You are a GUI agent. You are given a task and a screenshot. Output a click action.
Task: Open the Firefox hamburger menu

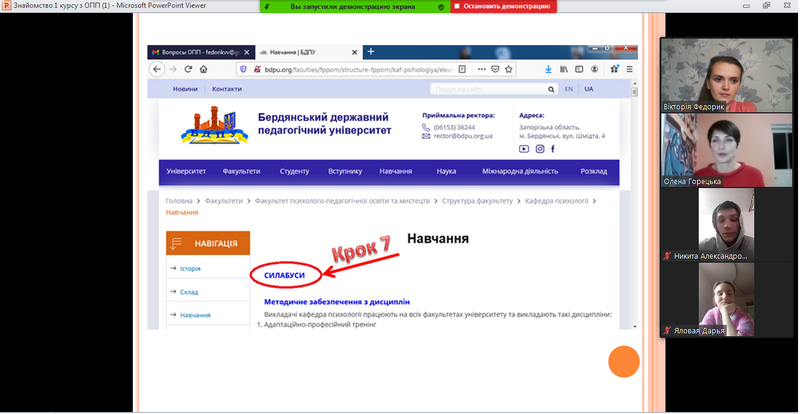click(x=630, y=69)
